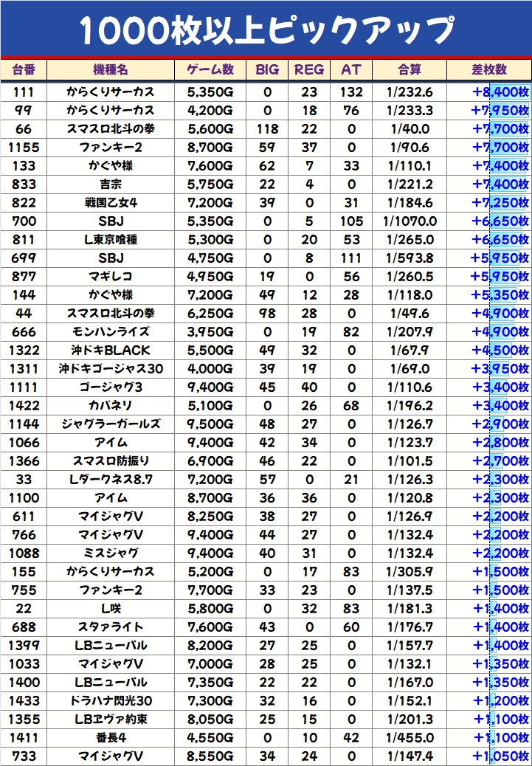532x766 pixels.
Task: Click the 8,050G game count
Action: click(210, 719)
